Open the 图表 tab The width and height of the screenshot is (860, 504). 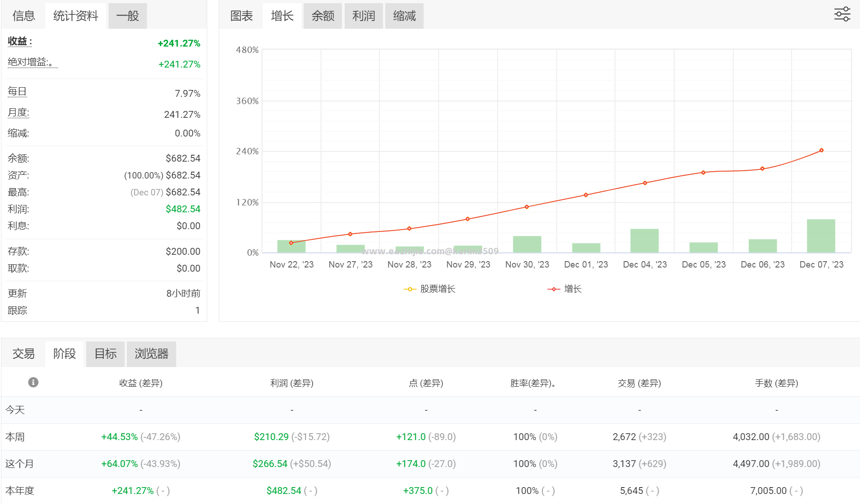(241, 16)
